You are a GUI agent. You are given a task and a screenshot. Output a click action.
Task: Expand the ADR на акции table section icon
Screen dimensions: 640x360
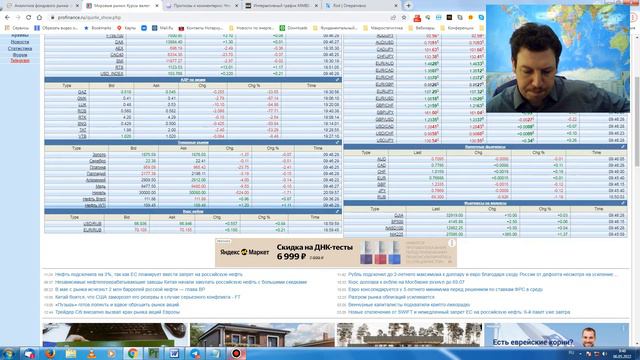click(x=337, y=80)
